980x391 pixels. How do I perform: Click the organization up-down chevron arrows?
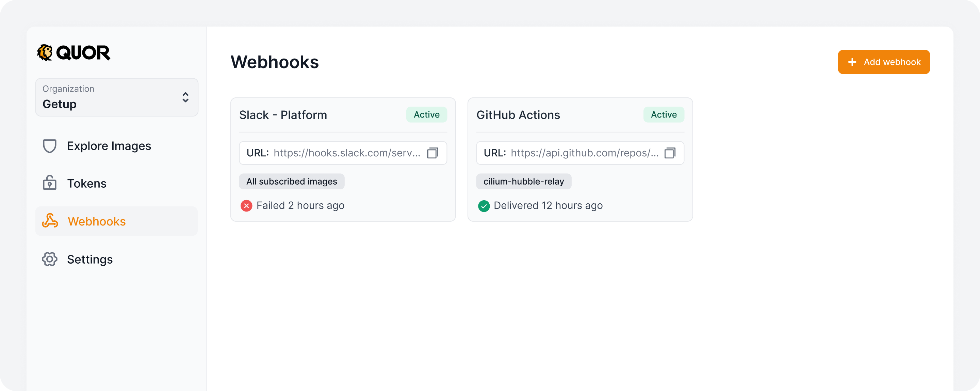185,97
